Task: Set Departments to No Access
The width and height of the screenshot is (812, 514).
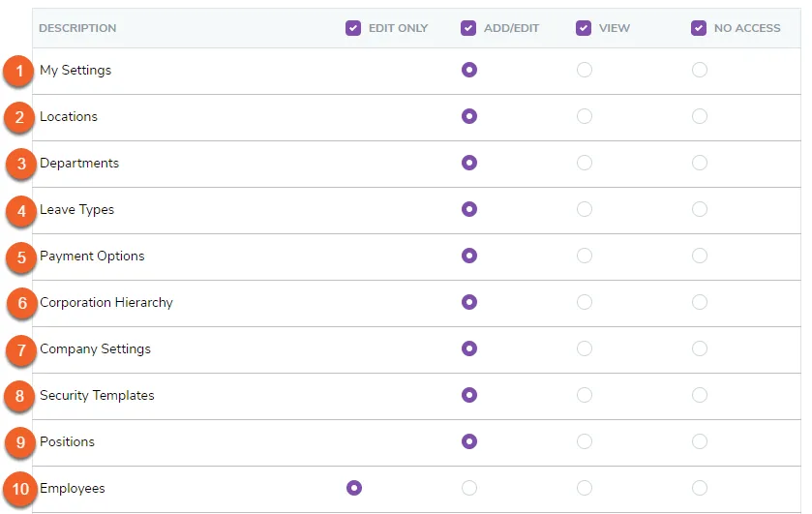Action: coord(700,163)
